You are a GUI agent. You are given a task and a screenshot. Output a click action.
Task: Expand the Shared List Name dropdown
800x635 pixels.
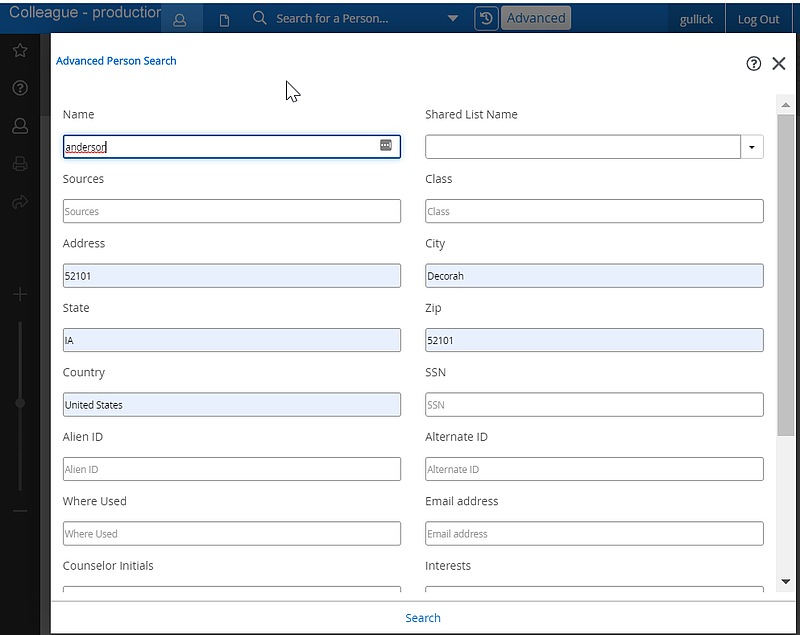click(752, 147)
